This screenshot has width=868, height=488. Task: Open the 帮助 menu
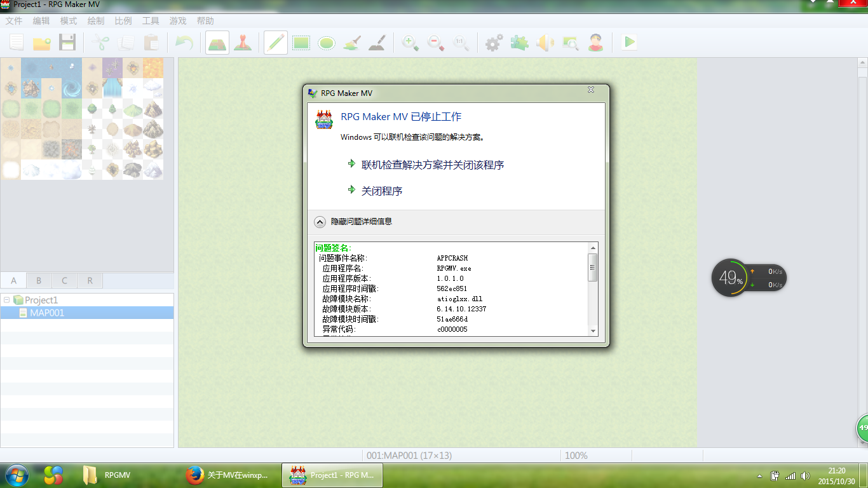[205, 21]
